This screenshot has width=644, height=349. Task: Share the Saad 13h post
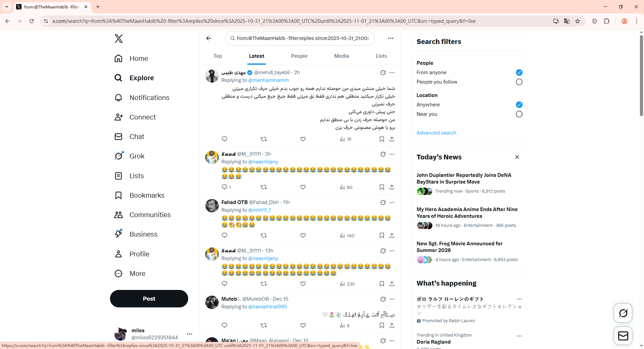392,284
